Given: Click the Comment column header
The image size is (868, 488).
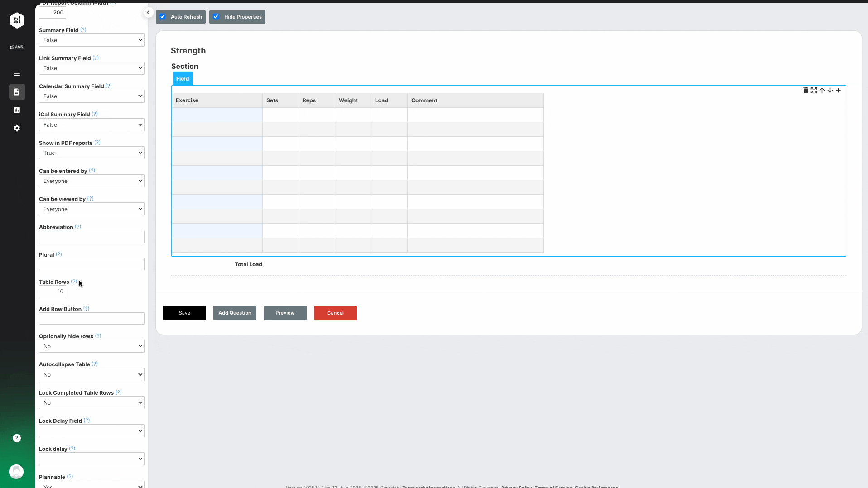Looking at the screenshot, I should point(475,100).
